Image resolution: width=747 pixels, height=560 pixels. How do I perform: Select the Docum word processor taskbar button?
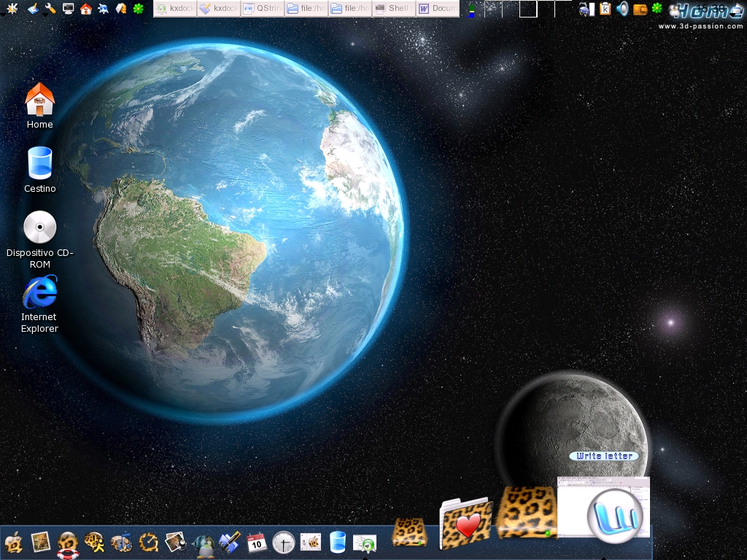click(x=438, y=9)
